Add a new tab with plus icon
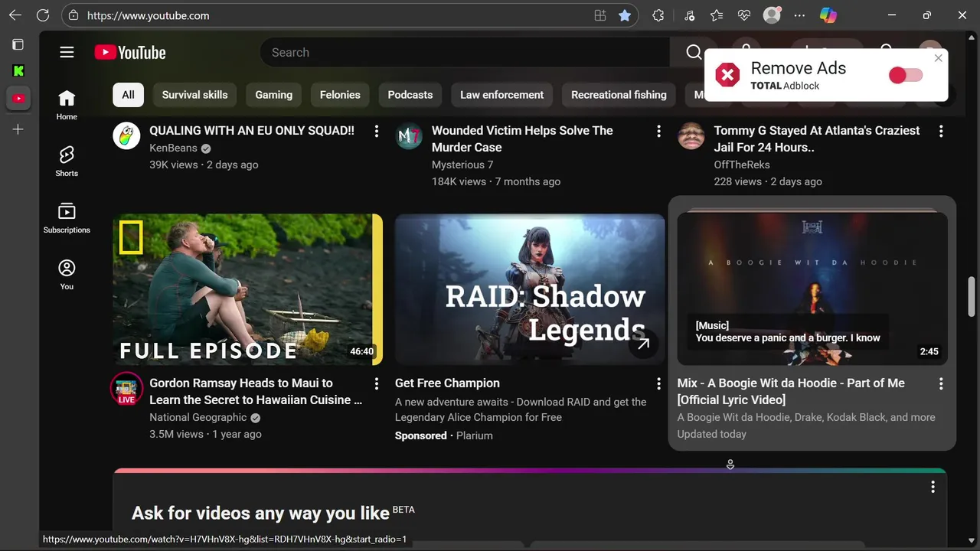 click(18, 129)
